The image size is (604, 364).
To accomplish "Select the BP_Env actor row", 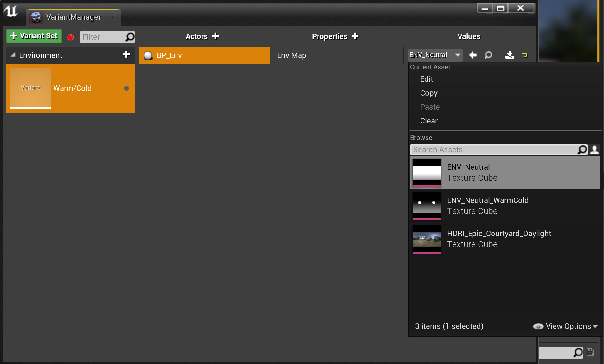I will click(x=204, y=55).
